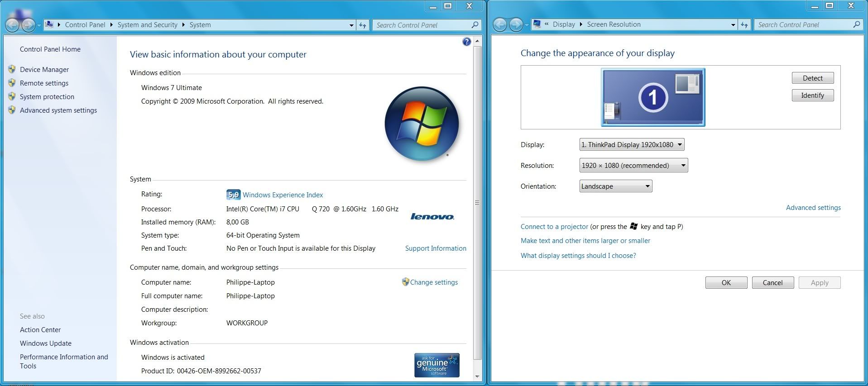The image size is (868, 386).
Task: Click the shield icon beside System protection
Action: (12, 96)
